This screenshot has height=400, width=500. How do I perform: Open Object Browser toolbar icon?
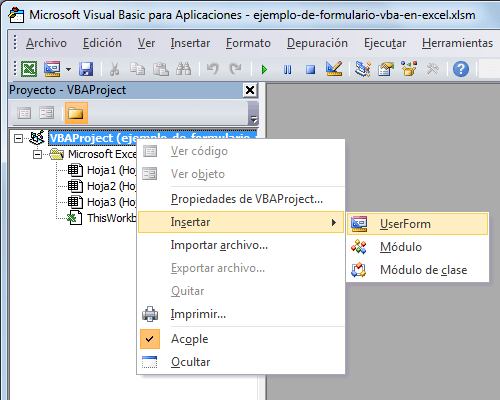click(x=409, y=69)
